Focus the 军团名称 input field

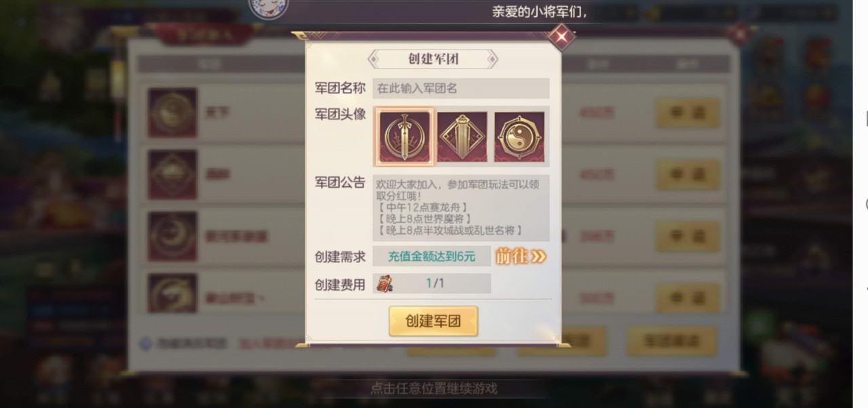461,88
